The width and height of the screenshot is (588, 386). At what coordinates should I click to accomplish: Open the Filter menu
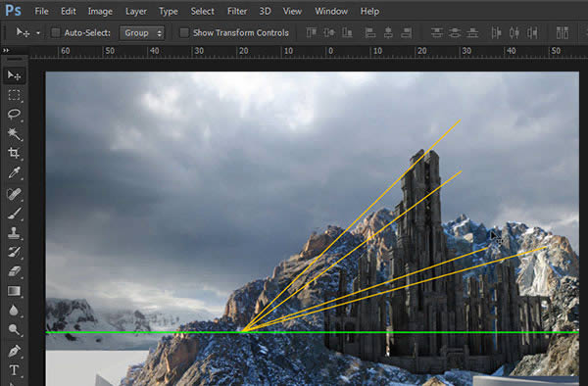click(237, 11)
